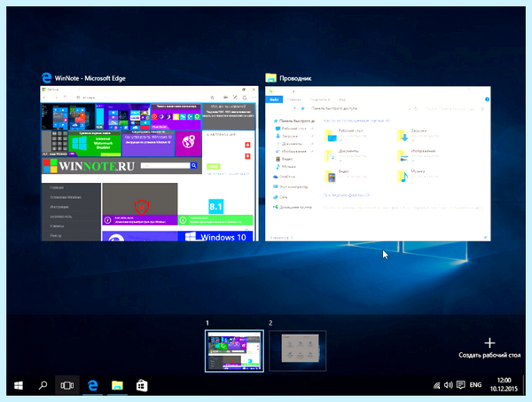Click the plus to create new desktop
Screen dimensions: 532x402
[489, 343]
